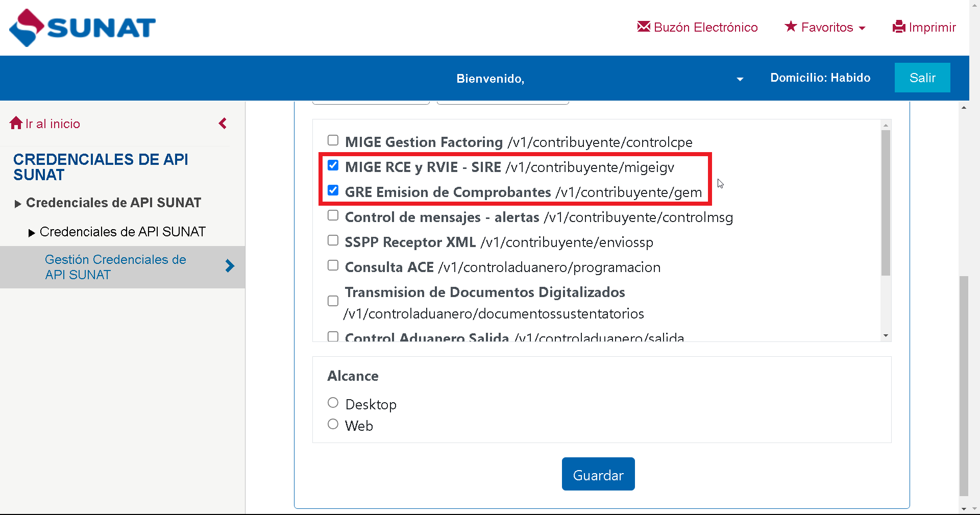Expand the Bienvenido user dropdown arrow

tap(740, 79)
